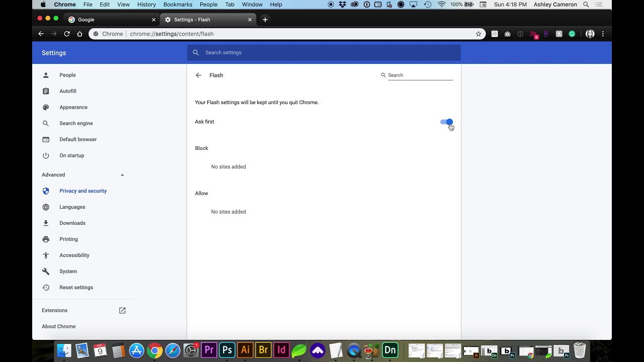Click the Appearance palette icon

(46, 107)
